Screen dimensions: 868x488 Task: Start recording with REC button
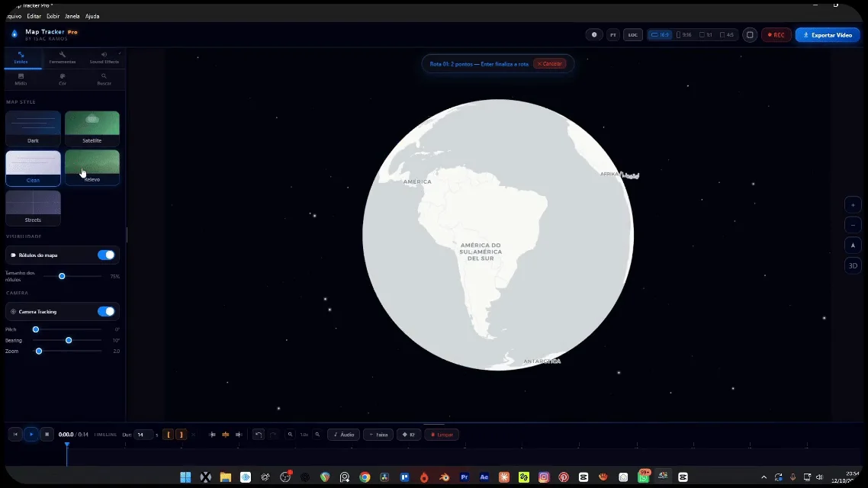click(776, 35)
